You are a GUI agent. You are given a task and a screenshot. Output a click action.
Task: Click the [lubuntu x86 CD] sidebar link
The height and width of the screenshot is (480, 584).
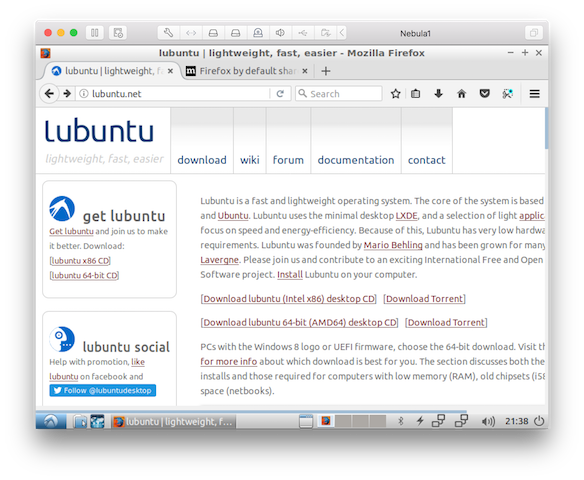click(x=80, y=261)
